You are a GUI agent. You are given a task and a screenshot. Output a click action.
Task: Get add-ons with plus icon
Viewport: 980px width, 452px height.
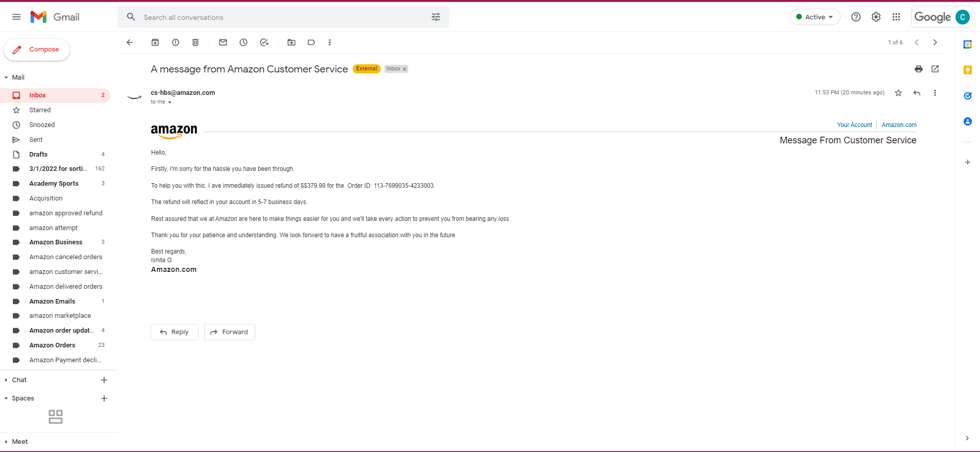click(967, 162)
